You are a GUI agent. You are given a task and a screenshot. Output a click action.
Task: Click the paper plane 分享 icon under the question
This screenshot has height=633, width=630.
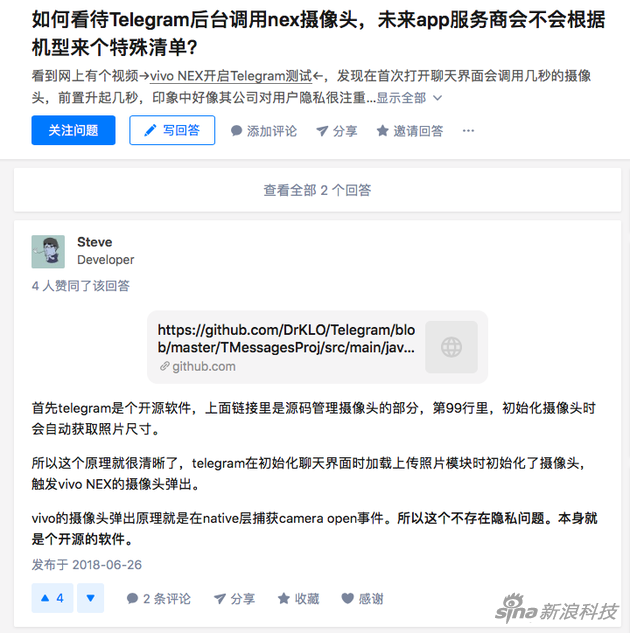(322, 131)
